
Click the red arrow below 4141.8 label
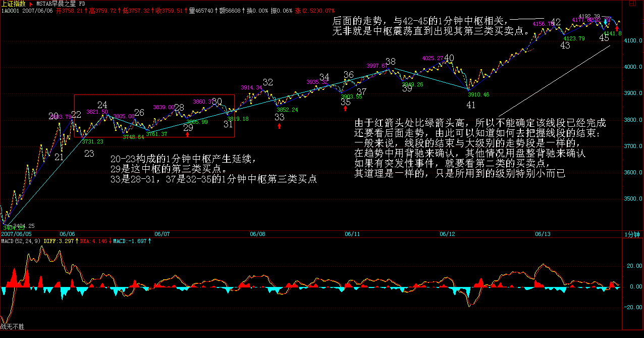(x=617, y=28)
